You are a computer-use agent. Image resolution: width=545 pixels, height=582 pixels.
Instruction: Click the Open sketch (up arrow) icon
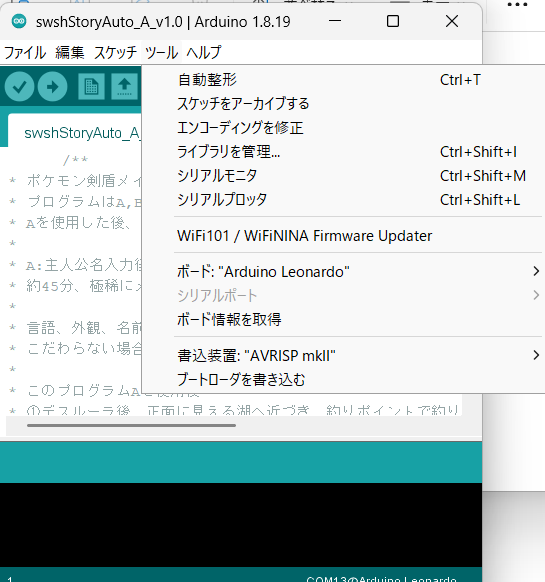point(124,86)
